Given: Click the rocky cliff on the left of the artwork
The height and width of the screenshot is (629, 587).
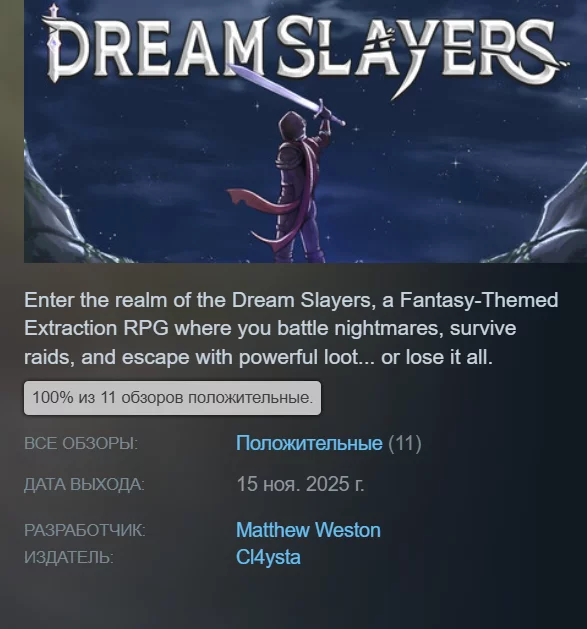Looking at the screenshot, I should pos(58,207).
